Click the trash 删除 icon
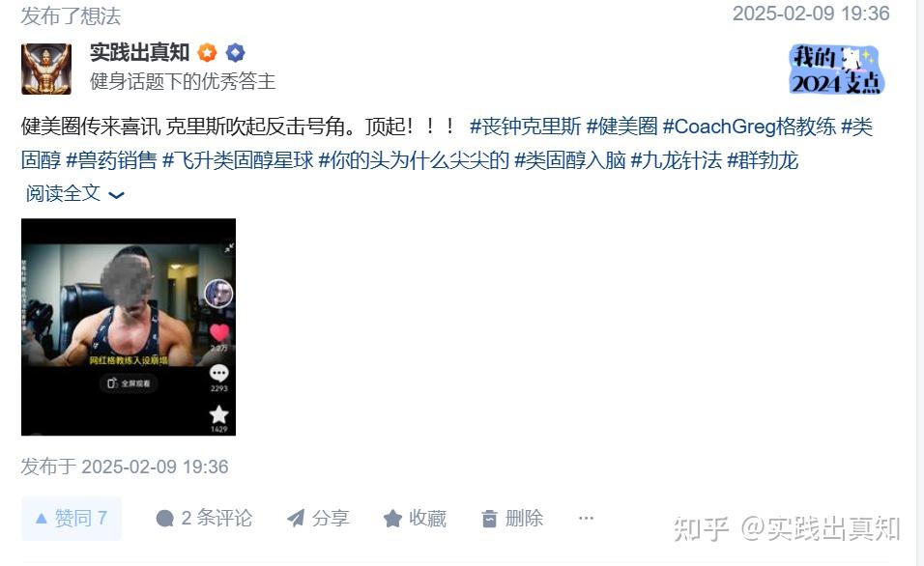 (x=489, y=519)
